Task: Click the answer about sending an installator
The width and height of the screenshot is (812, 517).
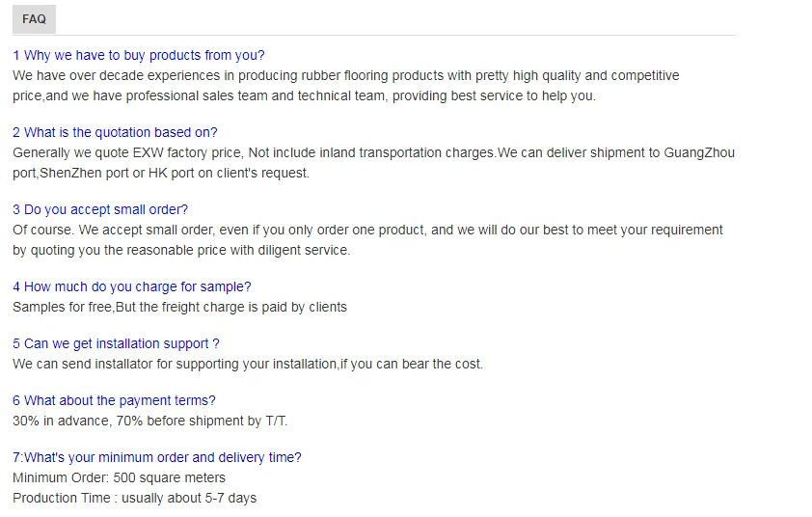Action: pyautogui.click(x=248, y=364)
